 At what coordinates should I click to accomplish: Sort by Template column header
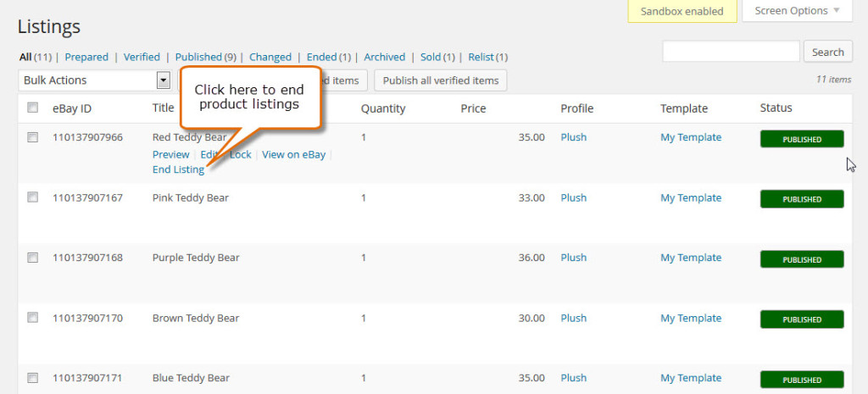pos(684,109)
